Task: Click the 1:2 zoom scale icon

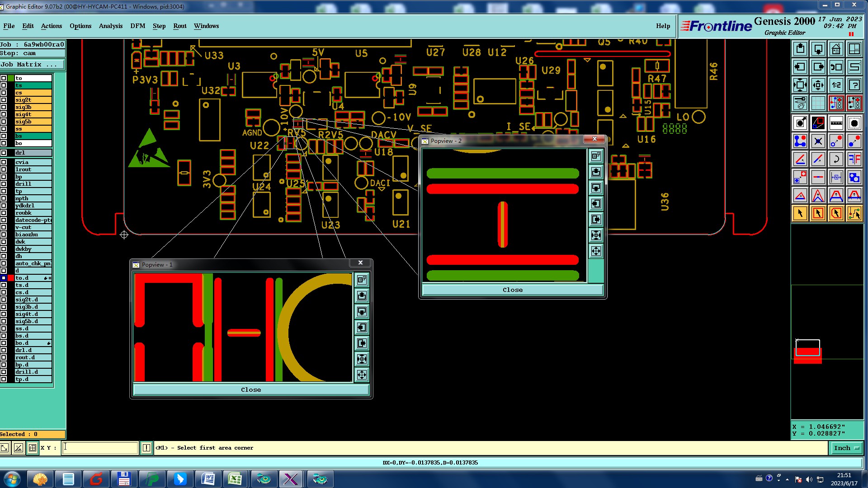Action: click(836, 85)
